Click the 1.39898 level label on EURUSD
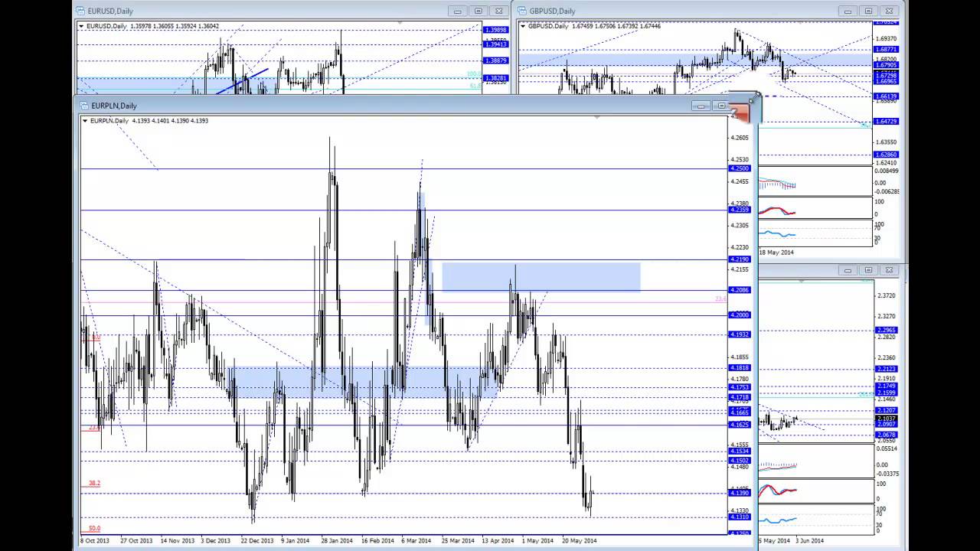 point(495,30)
